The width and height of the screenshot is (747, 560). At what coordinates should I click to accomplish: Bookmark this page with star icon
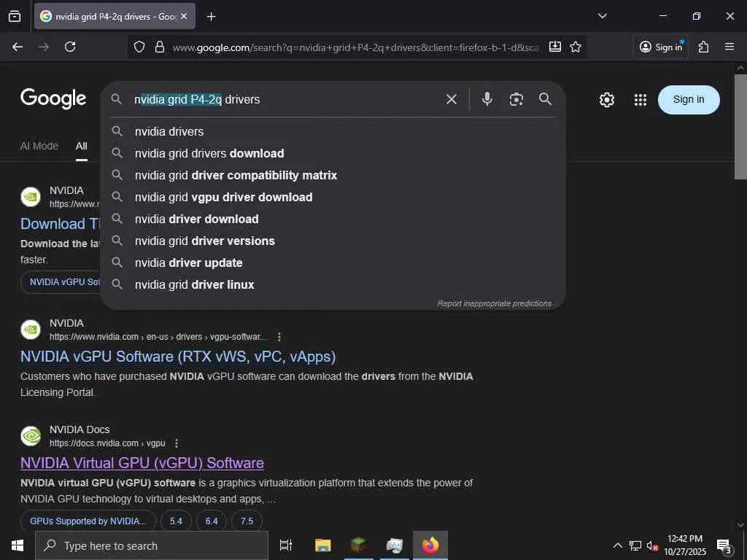point(576,47)
